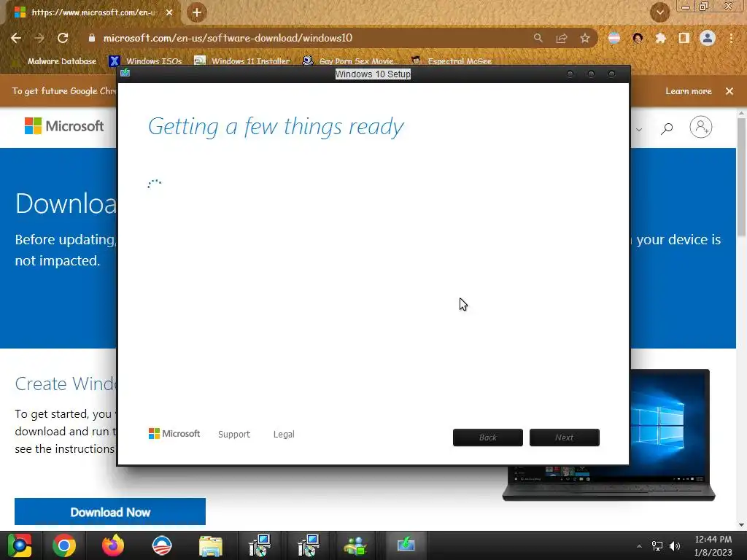This screenshot has width=747, height=560.
Task: Click the address bar URL
Action: [228, 38]
